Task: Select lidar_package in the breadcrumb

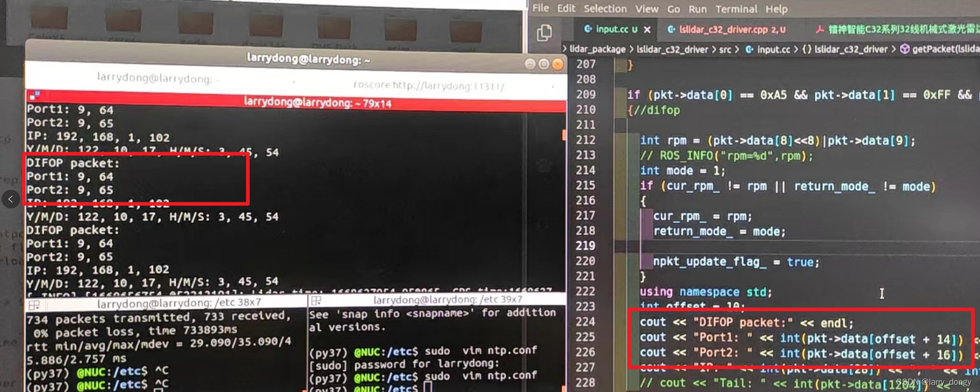Action: click(x=597, y=49)
